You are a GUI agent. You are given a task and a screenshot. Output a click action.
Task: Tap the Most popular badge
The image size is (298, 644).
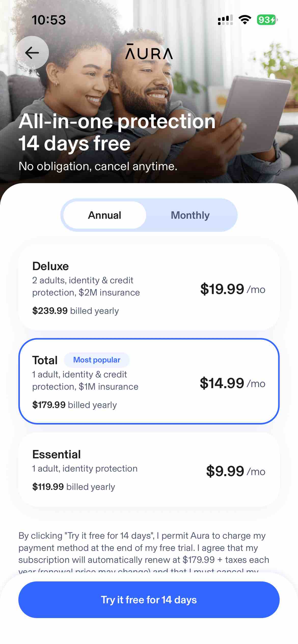[x=97, y=360]
